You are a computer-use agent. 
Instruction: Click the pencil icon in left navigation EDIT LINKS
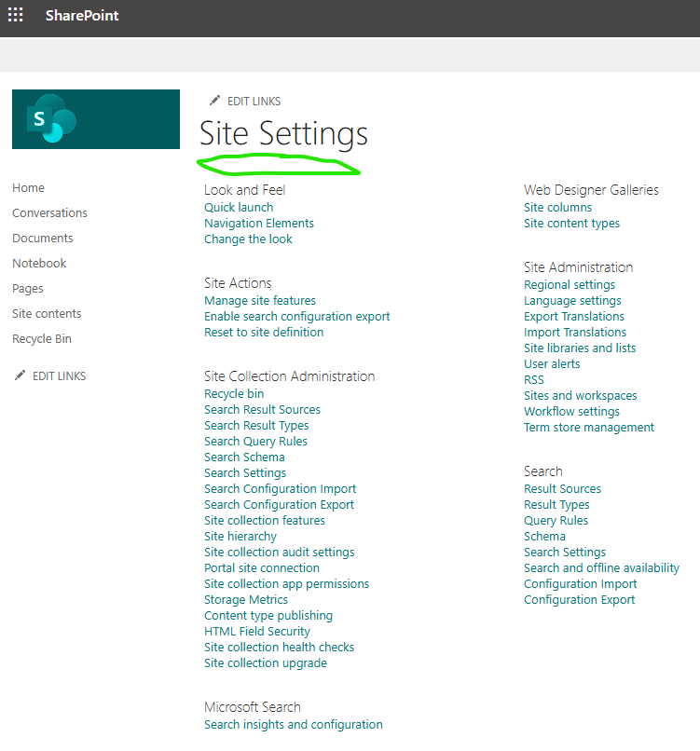pos(20,375)
